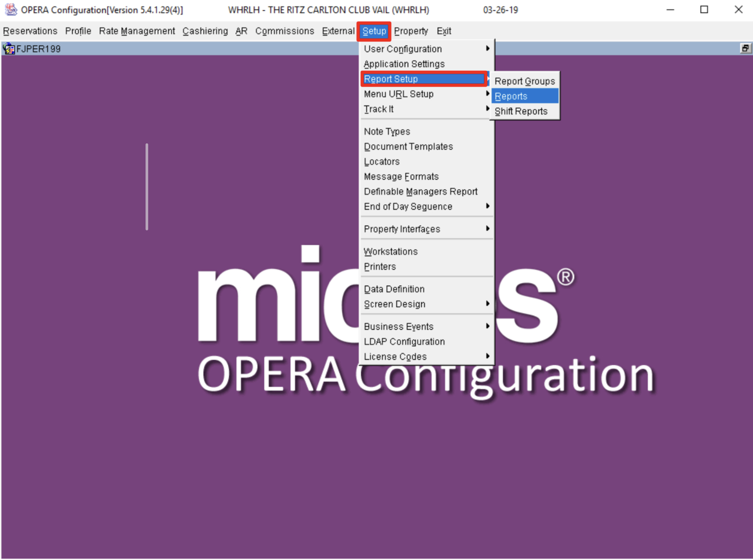Select Report Setup menu entry
The width and height of the screenshot is (753, 560).
point(424,79)
